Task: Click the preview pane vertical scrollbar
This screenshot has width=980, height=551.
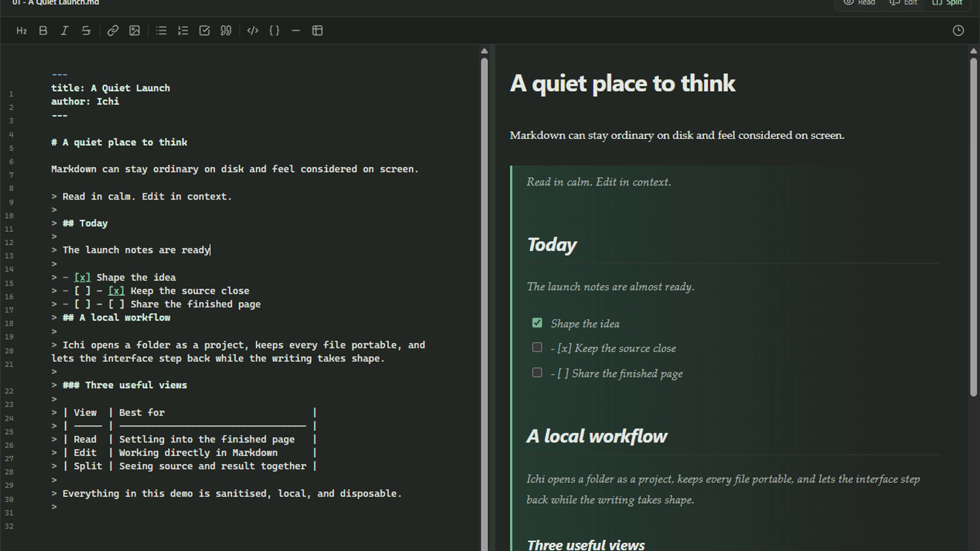Action: (x=974, y=227)
